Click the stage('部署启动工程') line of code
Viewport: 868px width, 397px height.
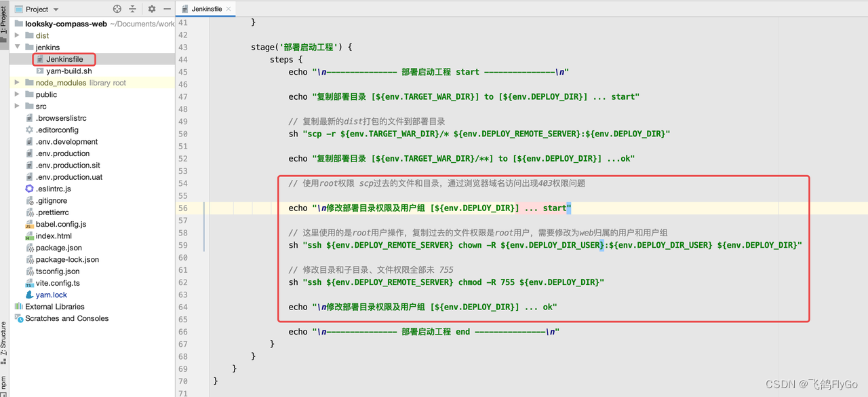pyautogui.click(x=302, y=48)
